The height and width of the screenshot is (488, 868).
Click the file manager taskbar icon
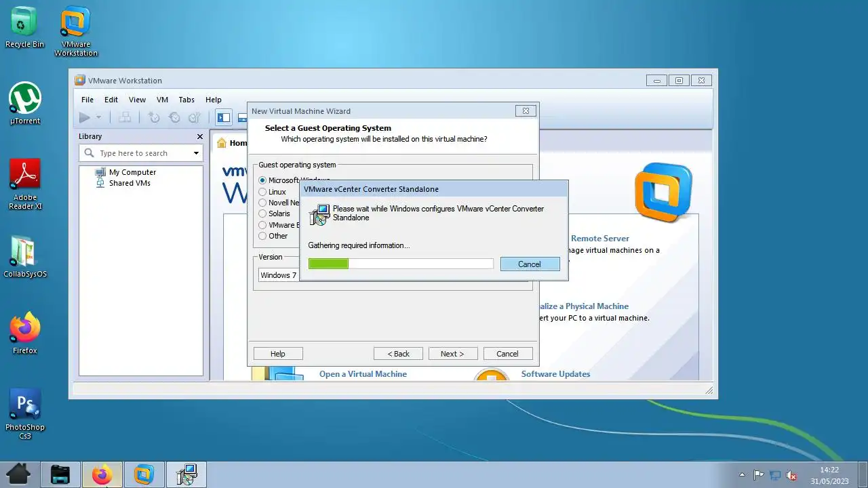click(x=60, y=474)
